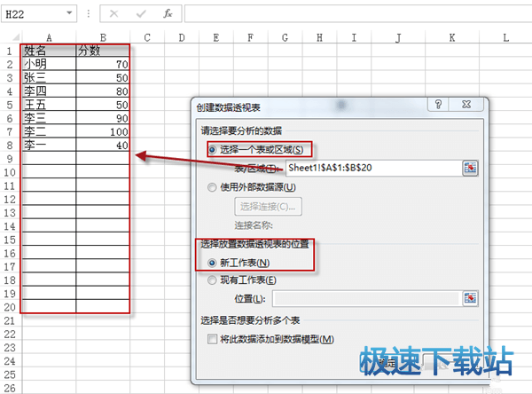Image resolution: width=532 pixels, height=394 pixels.
Task: Click the 选择连接(C)... button
Action: [268, 207]
